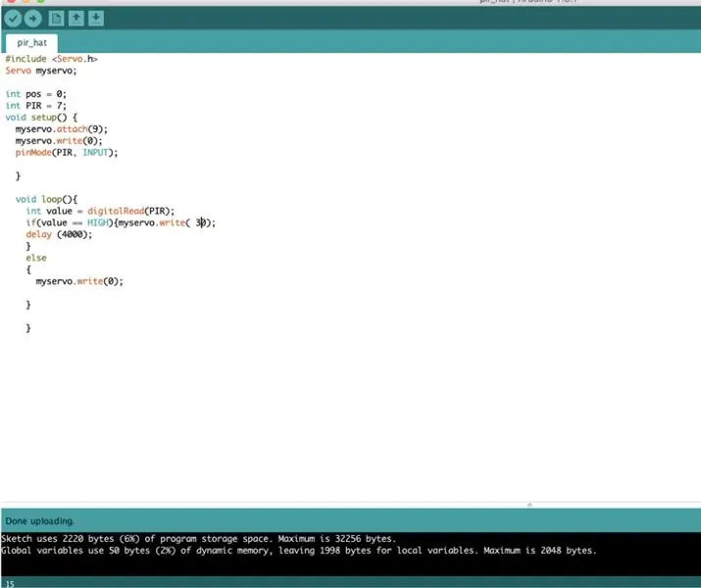Click the 'int pos = 0;' line
701x588 pixels.
(35, 94)
